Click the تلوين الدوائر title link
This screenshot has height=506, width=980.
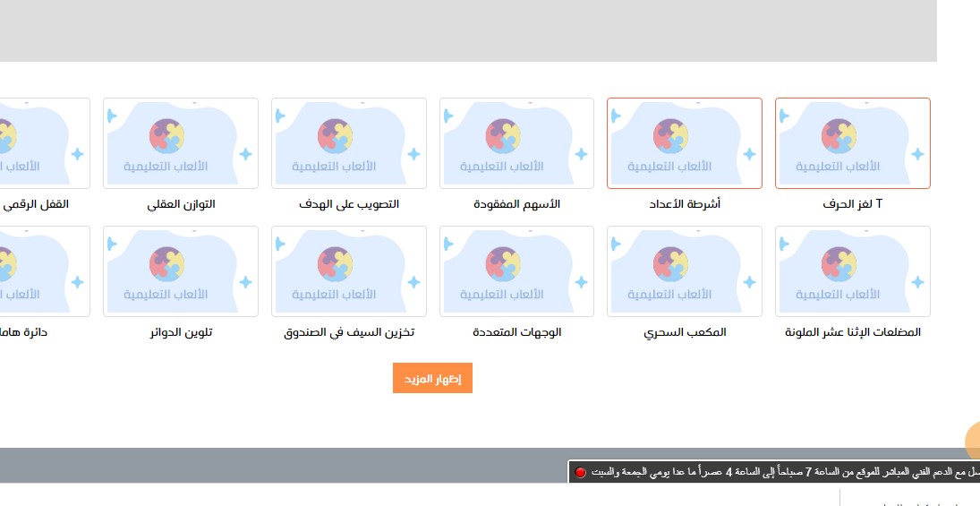tap(181, 332)
